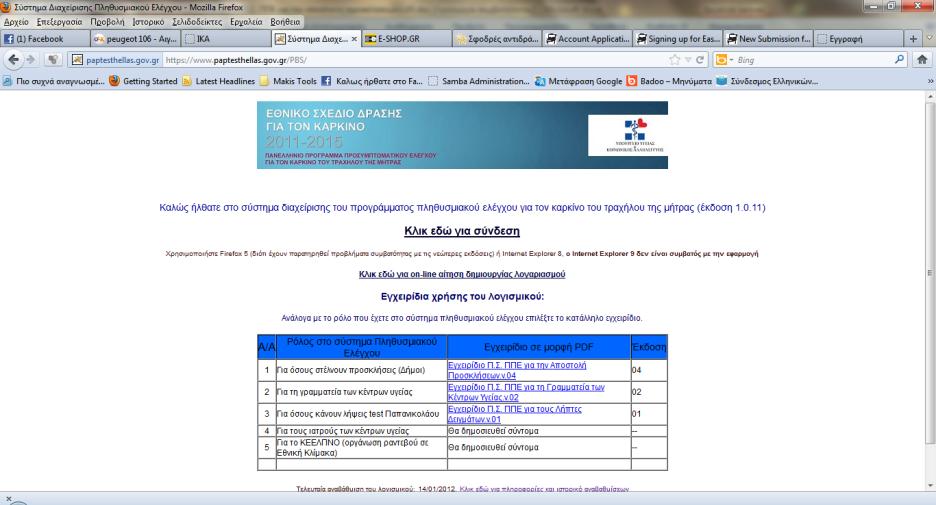Click the search magnifier icon
Image resolution: width=936 pixels, height=505 pixels.
coord(900,60)
